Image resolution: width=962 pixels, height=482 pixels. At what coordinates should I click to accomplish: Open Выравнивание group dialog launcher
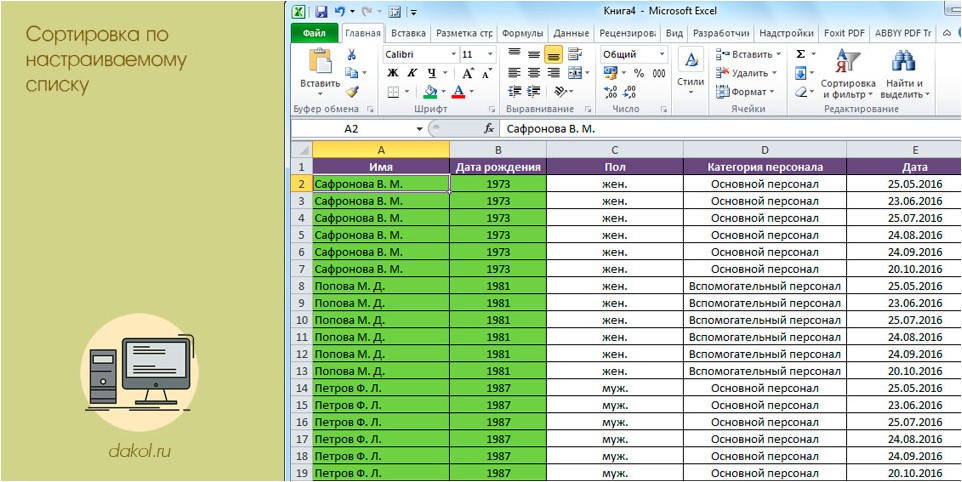click(588, 109)
